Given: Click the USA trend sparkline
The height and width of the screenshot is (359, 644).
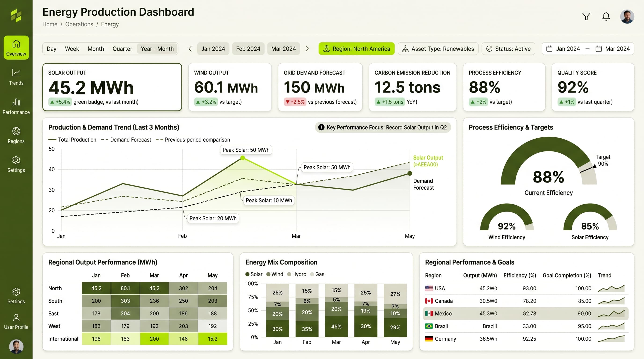Looking at the screenshot, I should (611, 288).
